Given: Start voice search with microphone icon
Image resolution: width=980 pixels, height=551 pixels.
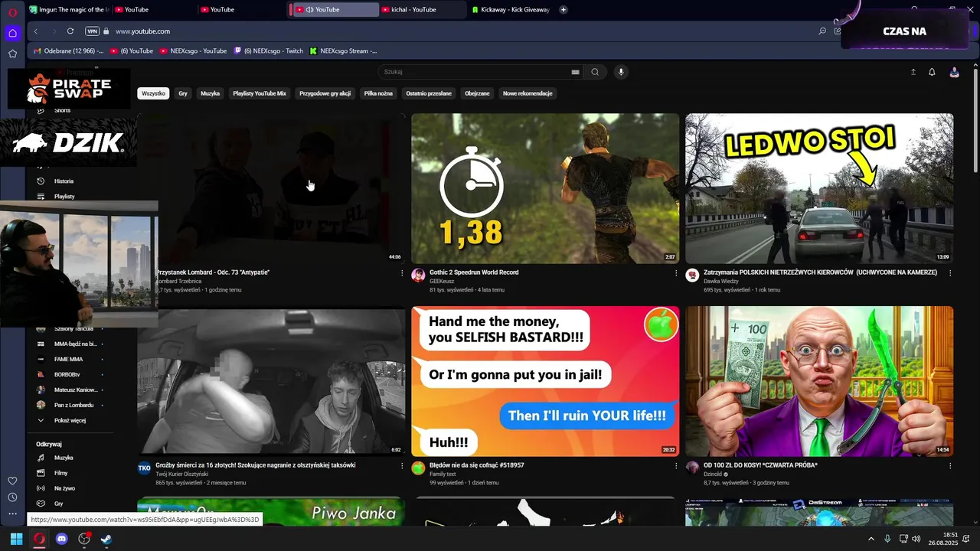Looking at the screenshot, I should [x=621, y=72].
